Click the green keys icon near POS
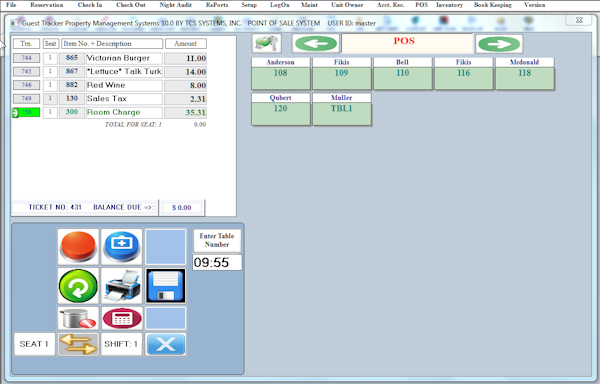 point(267,43)
